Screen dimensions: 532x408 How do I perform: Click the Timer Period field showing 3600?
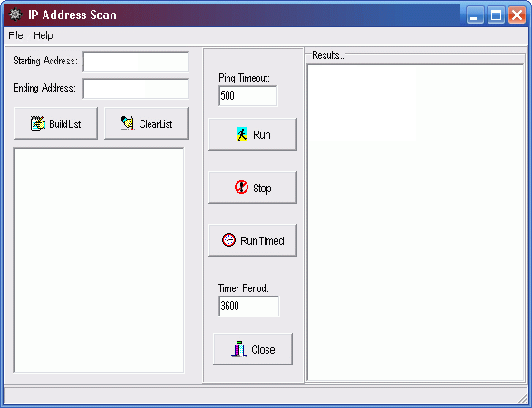click(x=249, y=306)
